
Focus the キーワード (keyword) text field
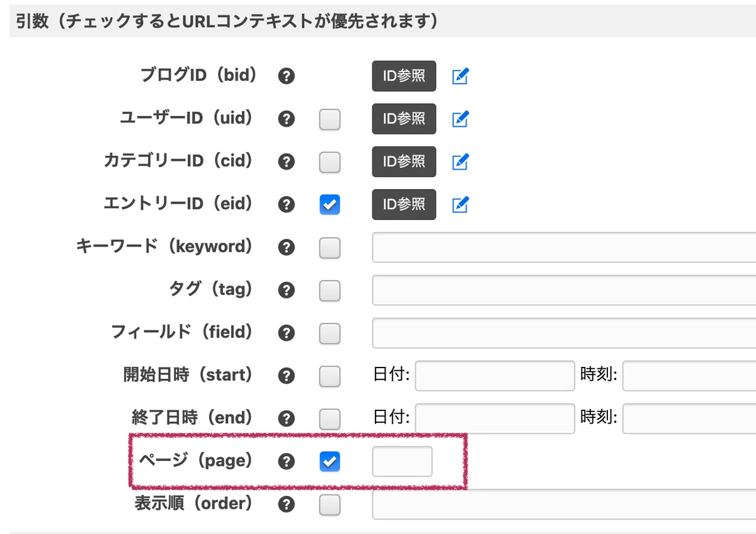point(564,247)
